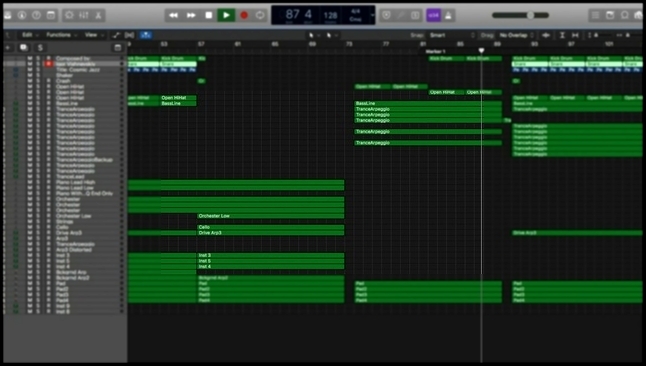Mute the Cello track

point(30,227)
